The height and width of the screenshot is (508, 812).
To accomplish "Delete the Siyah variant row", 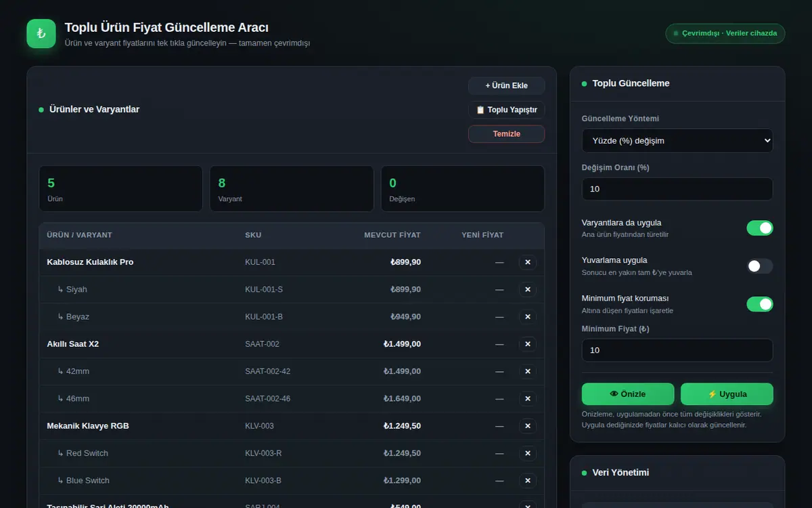I will coord(528,289).
